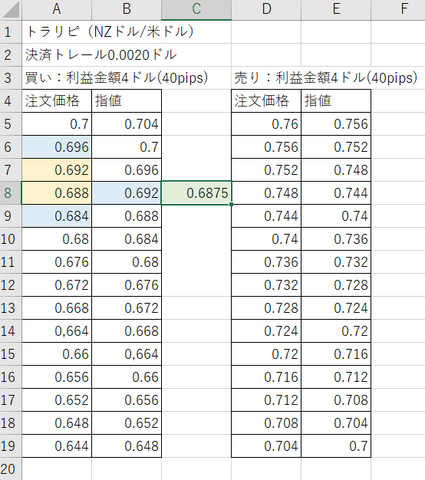The height and width of the screenshot is (480, 425).
Task: Select column A header
Action: pyautogui.click(x=57, y=9)
